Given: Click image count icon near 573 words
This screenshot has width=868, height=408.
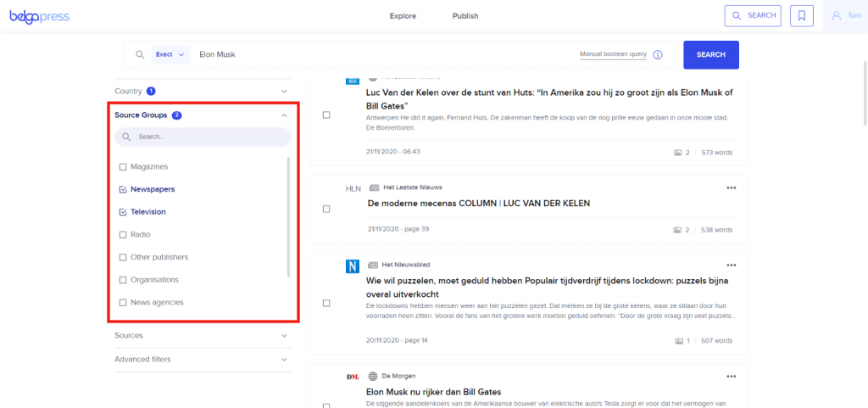Looking at the screenshot, I should pyautogui.click(x=677, y=153).
